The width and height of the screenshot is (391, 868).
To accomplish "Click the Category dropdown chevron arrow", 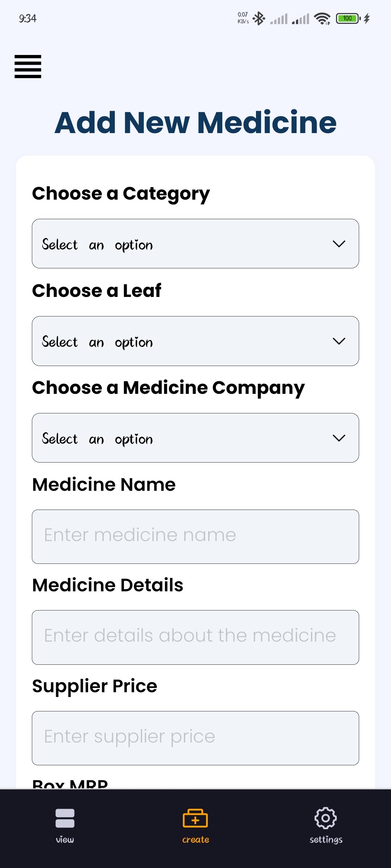I will pos(339,244).
